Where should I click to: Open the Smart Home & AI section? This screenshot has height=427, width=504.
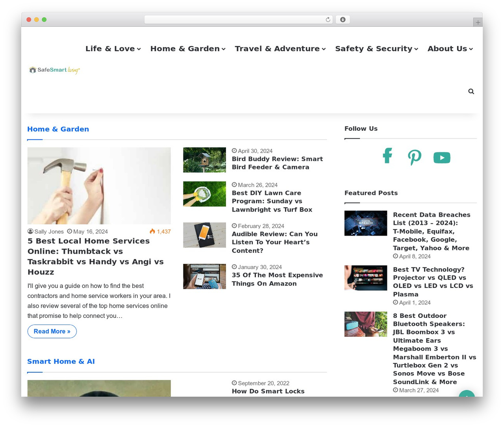pos(61,362)
